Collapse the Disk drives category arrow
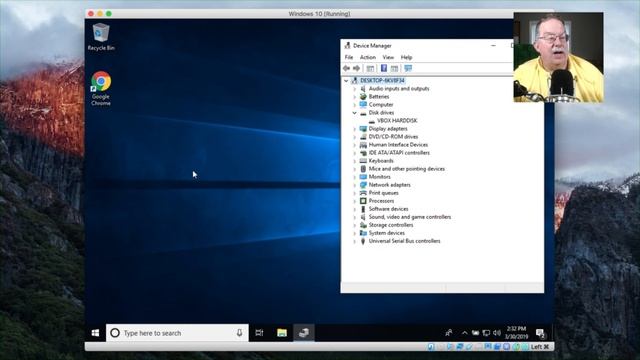This screenshot has height=360, width=640. coord(354,113)
